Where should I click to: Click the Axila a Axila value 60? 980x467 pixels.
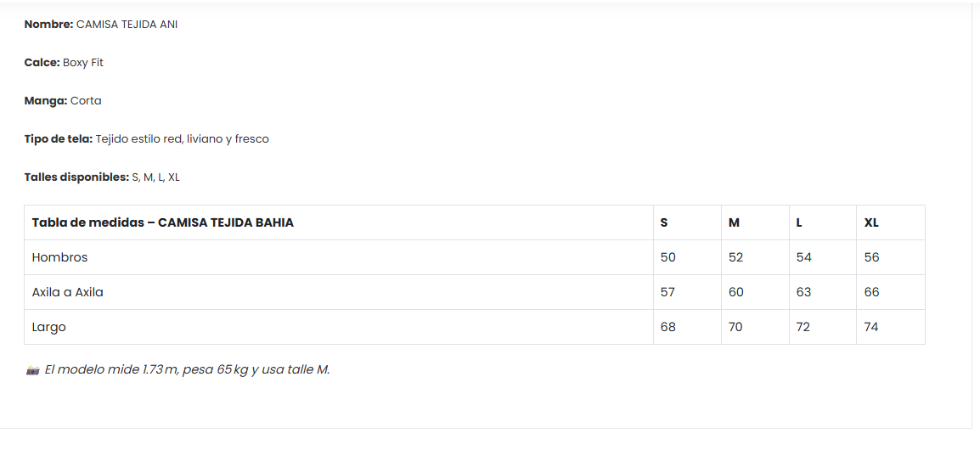(735, 292)
